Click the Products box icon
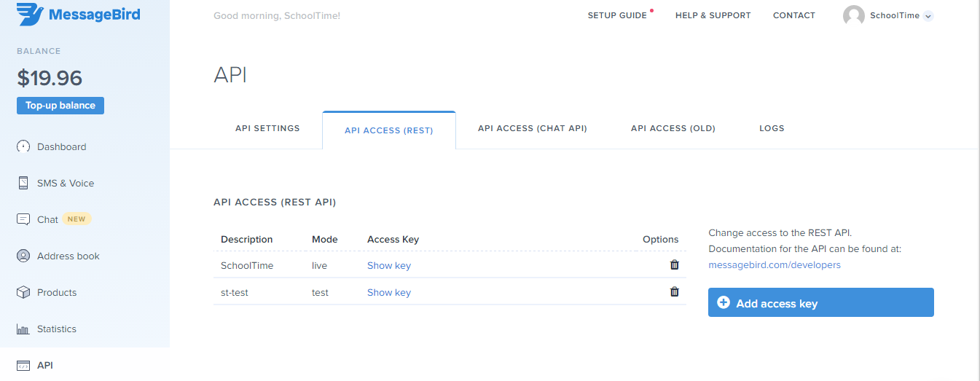 pyautogui.click(x=23, y=292)
